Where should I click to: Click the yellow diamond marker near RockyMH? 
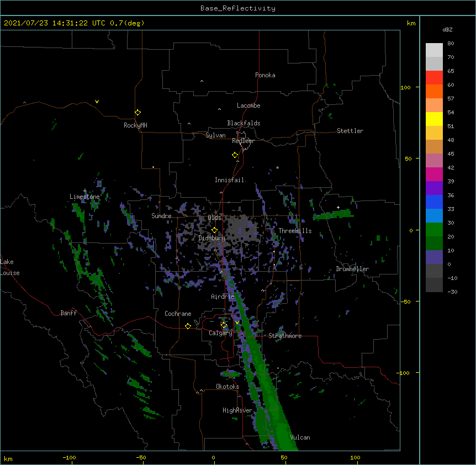point(138,113)
